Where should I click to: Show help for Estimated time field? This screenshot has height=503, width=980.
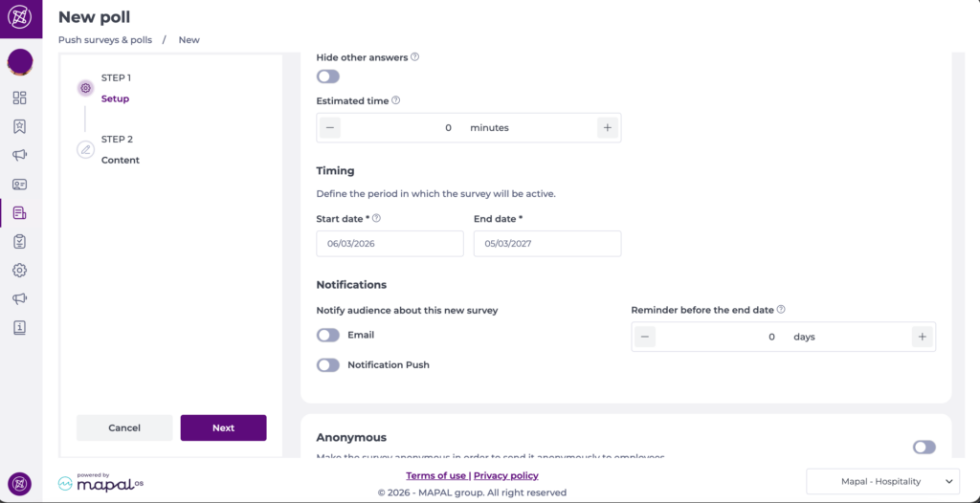[396, 100]
